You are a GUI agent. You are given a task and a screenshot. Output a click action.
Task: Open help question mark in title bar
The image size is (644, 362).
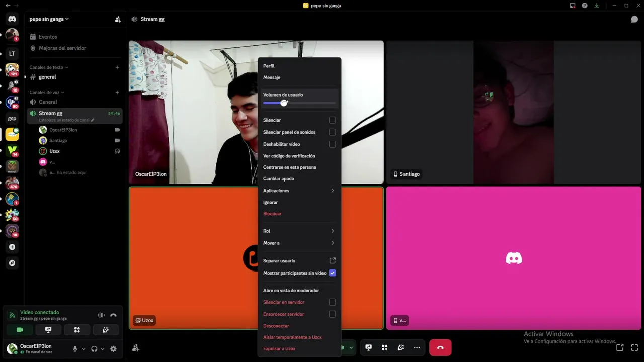point(584,6)
